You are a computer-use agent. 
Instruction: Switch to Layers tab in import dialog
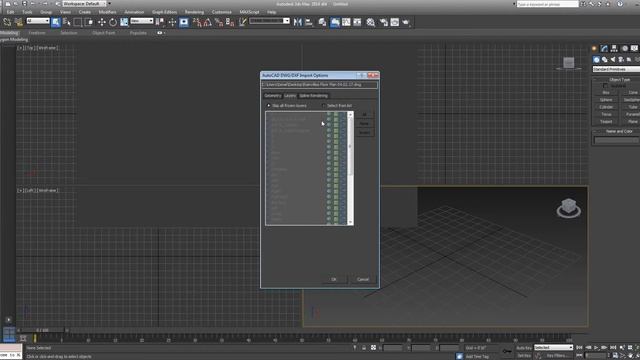290,96
